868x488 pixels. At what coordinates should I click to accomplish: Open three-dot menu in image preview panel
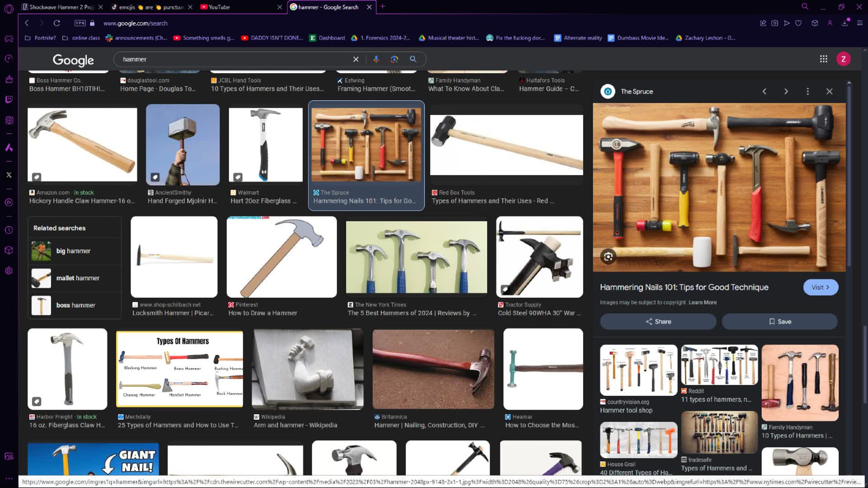pyautogui.click(x=807, y=91)
